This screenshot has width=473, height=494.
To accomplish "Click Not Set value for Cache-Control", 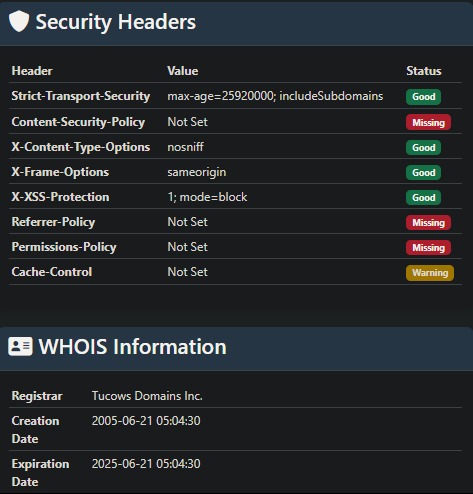I will click(x=187, y=272).
